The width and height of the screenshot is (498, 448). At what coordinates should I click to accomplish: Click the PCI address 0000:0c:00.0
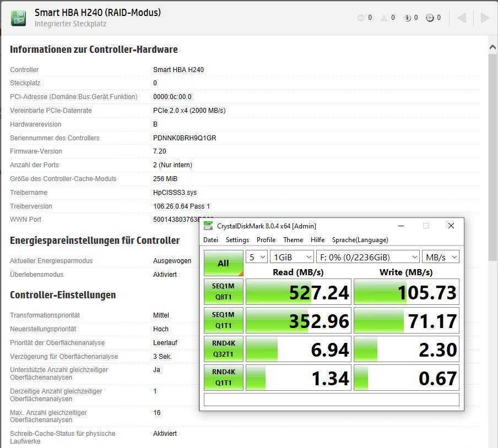point(172,97)
